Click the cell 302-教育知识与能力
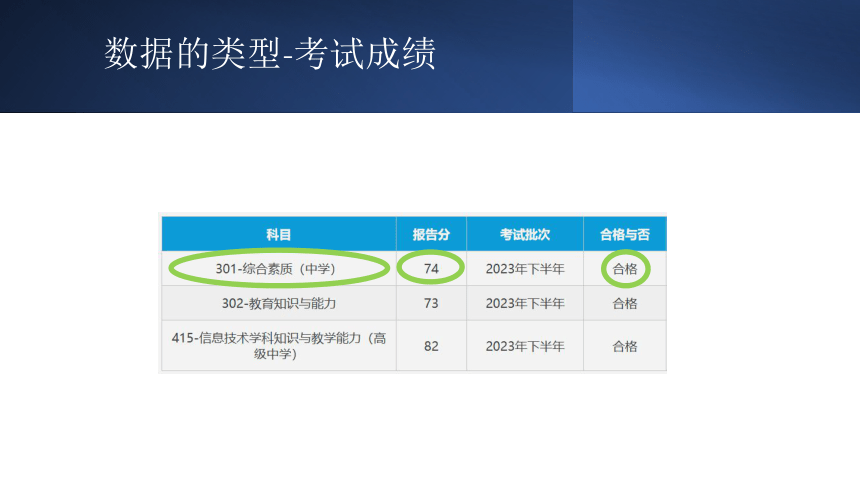Image resolution: width=860 pixels, height=484 pixels. click(x=279, y=303)
